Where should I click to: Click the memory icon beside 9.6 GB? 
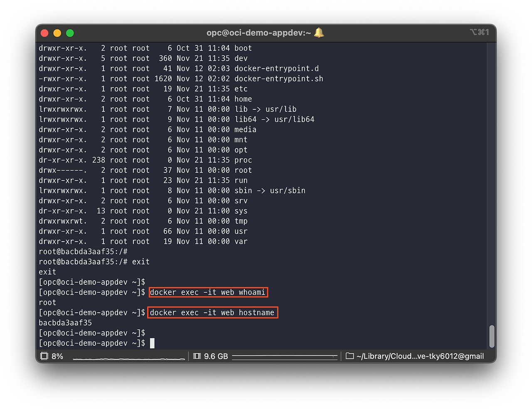tap(197, 356)
